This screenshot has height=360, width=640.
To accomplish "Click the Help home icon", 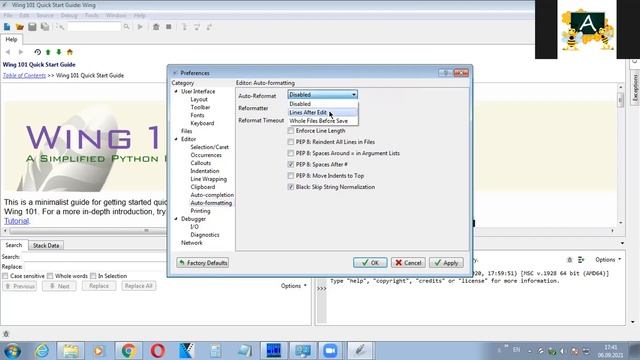I will point(70,52).
